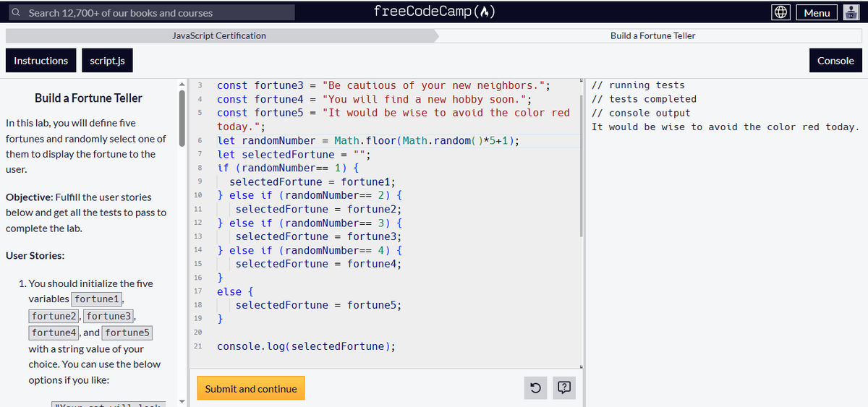Viewport: 868px width, 407px height.
Task: Open the user profile avatar icon
Action: (851, 12)
